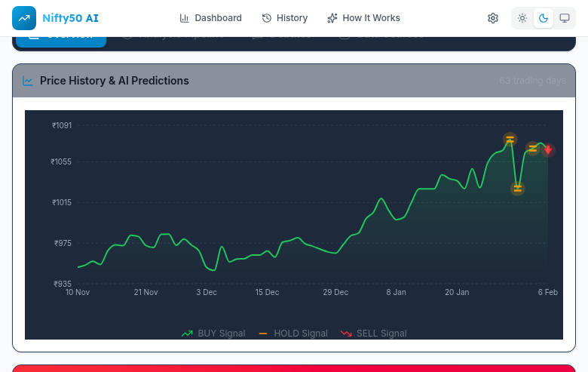The height and width of the screenshot is (372, 588).
Task: Click the Price History & AI Predictions heading
Action: click(114, 81)
